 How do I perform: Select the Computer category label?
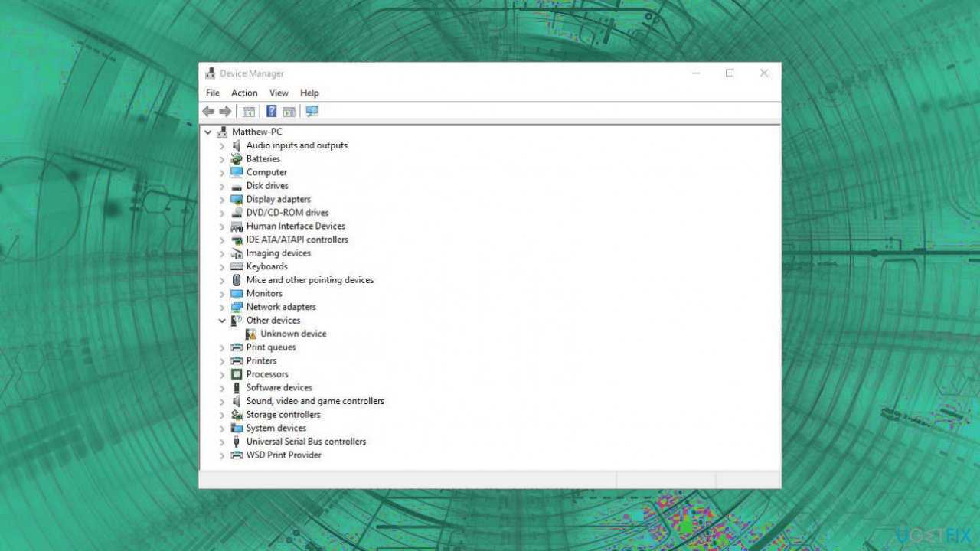[266, 172]
